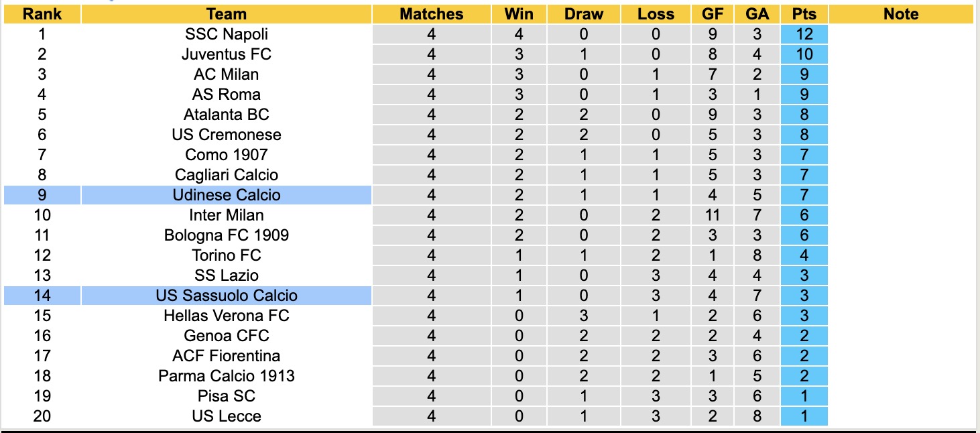The height and width of the screenshot is (433, 980).
Task: Click the Win column header
Action: [x=519, y=14]
